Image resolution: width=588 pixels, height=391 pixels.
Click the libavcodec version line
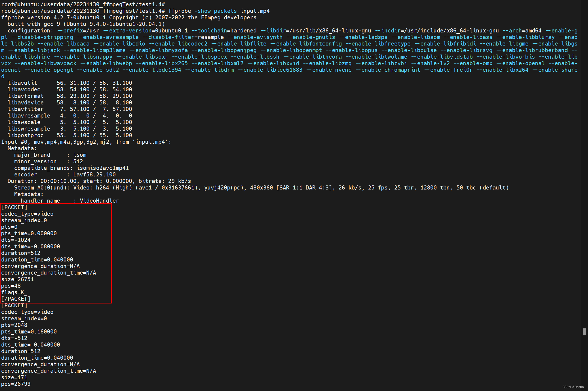70,89
